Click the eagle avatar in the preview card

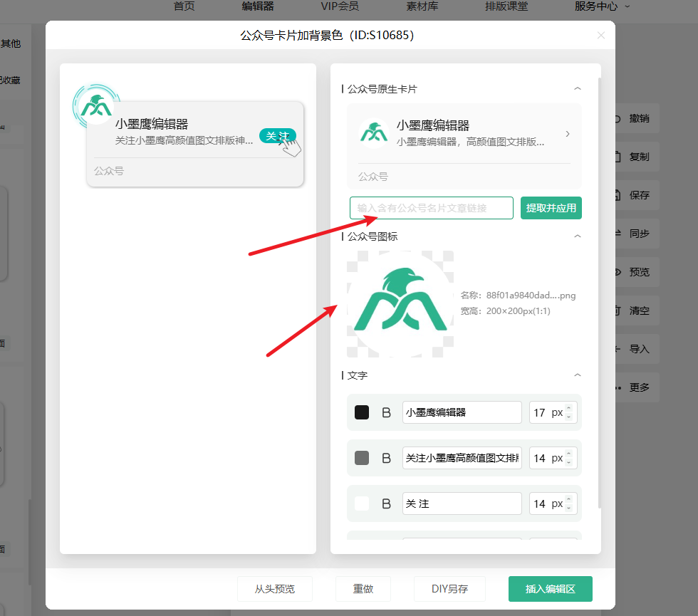click(96, 106)
